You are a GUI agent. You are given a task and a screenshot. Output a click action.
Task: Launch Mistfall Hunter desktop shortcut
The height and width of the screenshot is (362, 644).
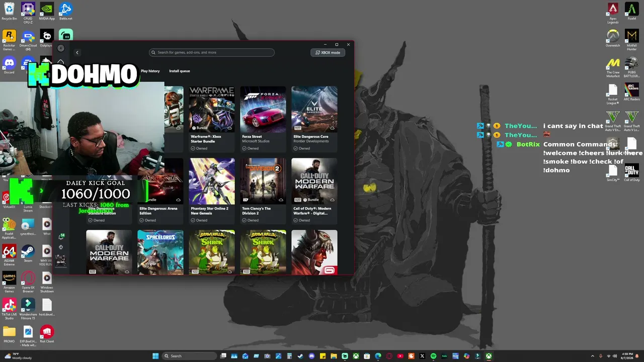tap(632, 40)
